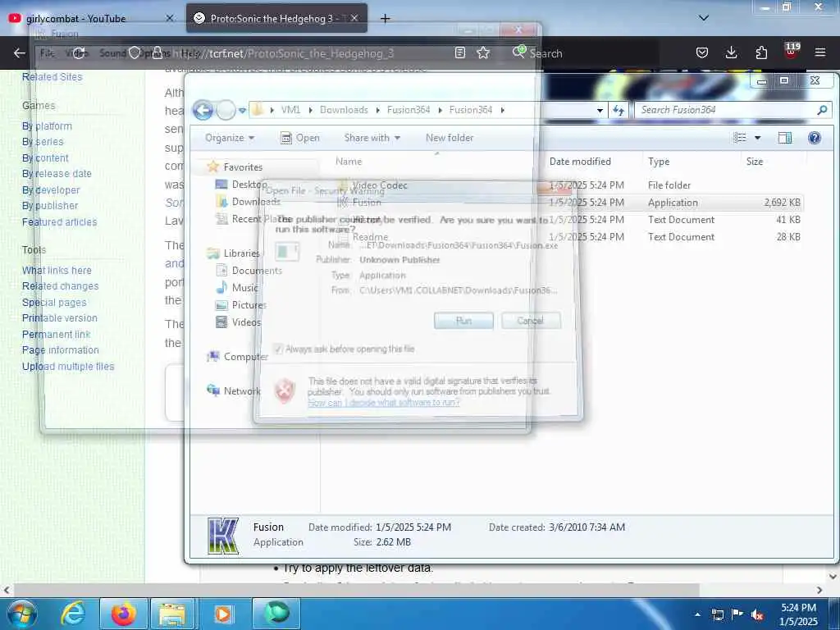This screenshot has height=630, width=840.
Task: Open 'What links here' tools link
Action: [x=57, y=271]
